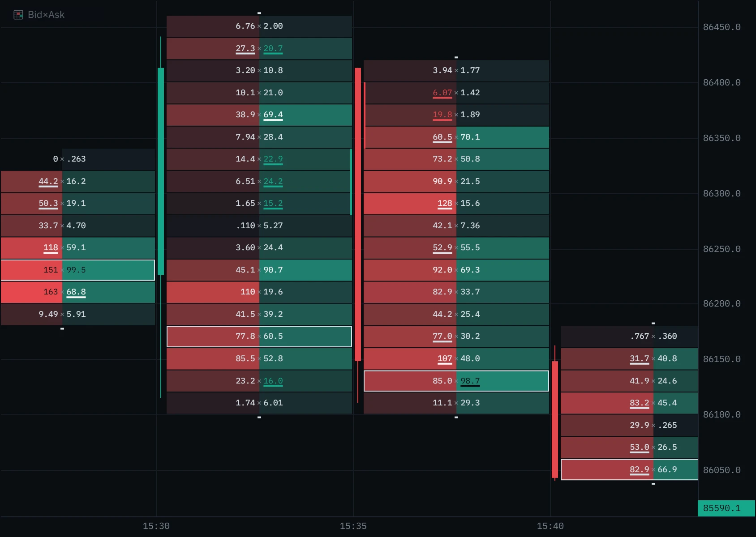Click the 0 × .263 footprint cell
The image size is (756, 537).
[x=78, y=159]
